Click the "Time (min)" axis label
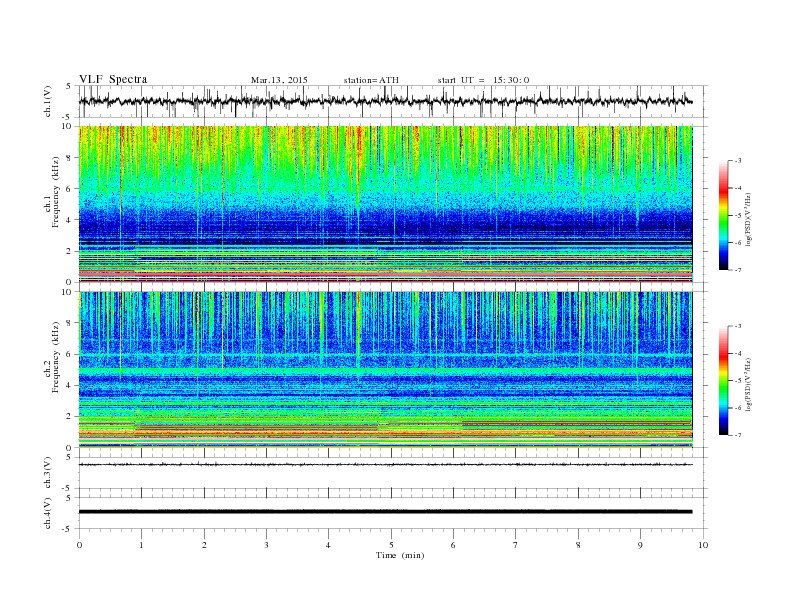Image resolution: width=792 pixels, height=612 pixels. 400,555
